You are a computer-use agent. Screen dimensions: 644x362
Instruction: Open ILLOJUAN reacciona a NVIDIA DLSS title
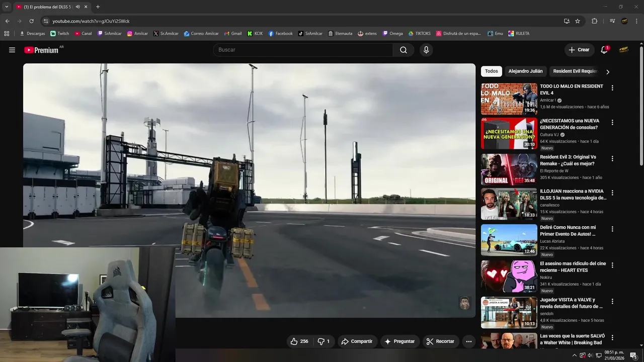click(573, 195)
